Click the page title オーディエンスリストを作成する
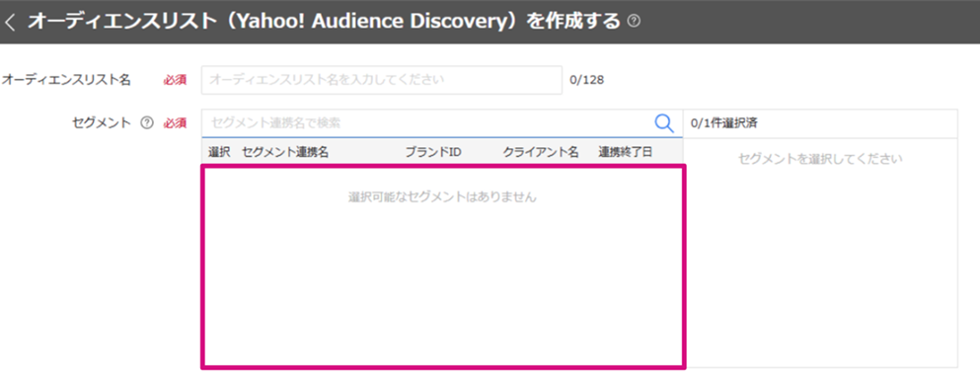980x380 pixels. point(324,22)
